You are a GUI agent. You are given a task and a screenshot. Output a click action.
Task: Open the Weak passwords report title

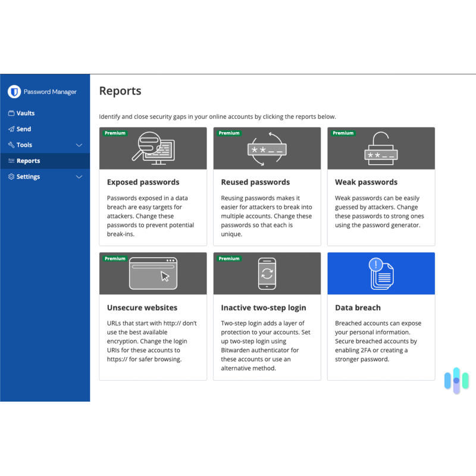click(366, 182)
